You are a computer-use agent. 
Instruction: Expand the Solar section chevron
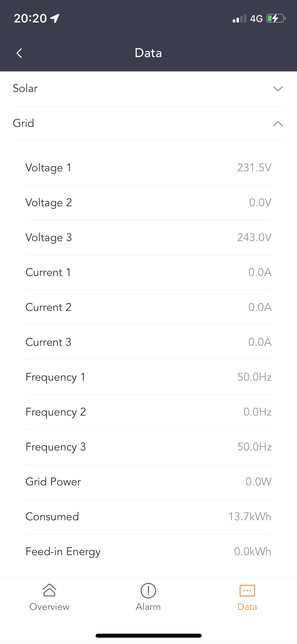pos(278,89)
